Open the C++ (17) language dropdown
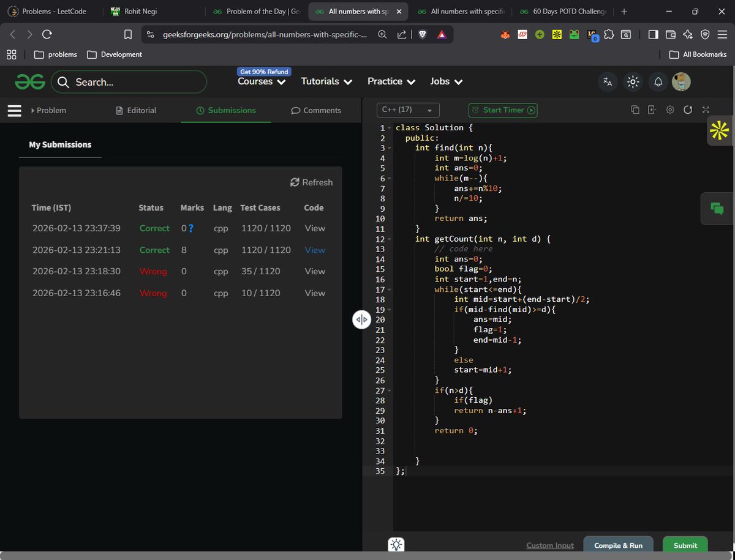Viewport: 735px width, 560px height. [x=408, y=110]
